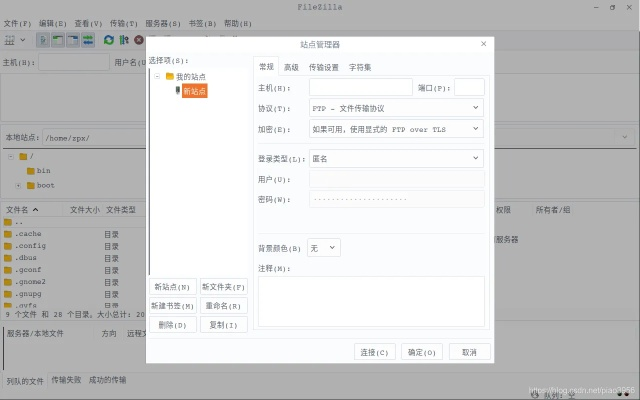Click the 密码(W) password field

tap(397, 199)
